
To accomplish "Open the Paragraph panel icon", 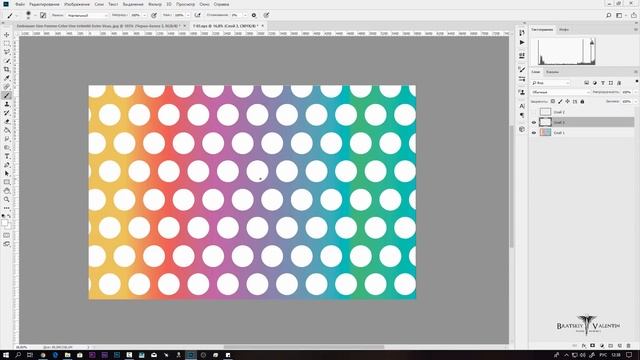I will pyautogui.click(x=522, y=116).
